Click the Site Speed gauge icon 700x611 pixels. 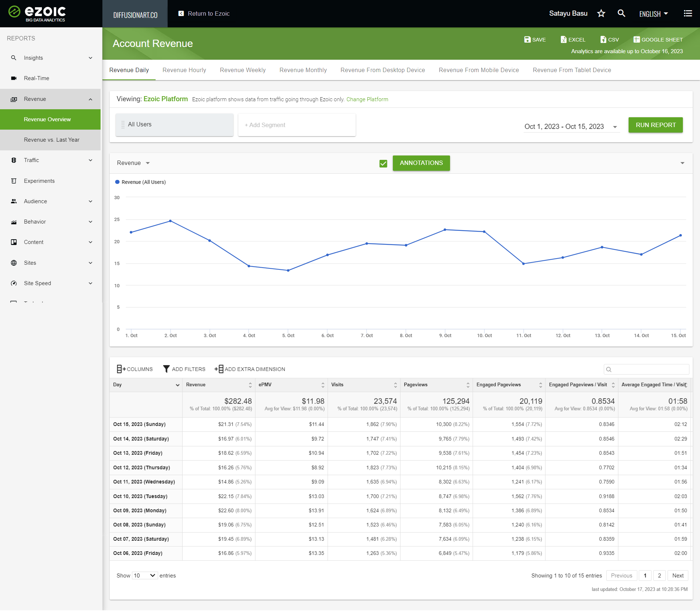point(14,283)
